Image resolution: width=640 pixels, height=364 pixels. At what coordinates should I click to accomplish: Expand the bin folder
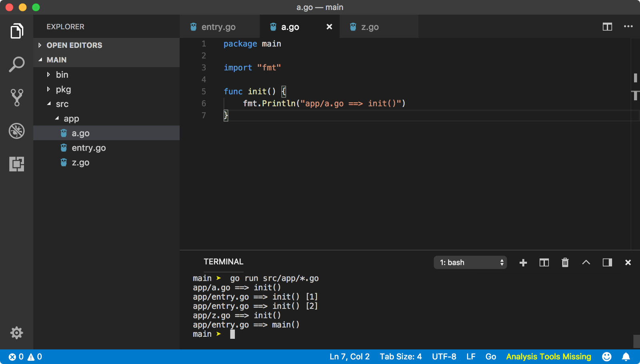click(x=106, y=75)
